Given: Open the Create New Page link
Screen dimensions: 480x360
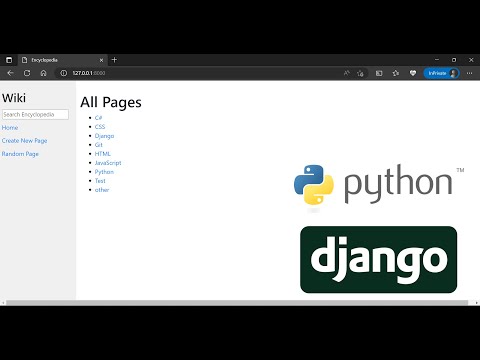Looking at the screenshot, I should pos(24,141).
